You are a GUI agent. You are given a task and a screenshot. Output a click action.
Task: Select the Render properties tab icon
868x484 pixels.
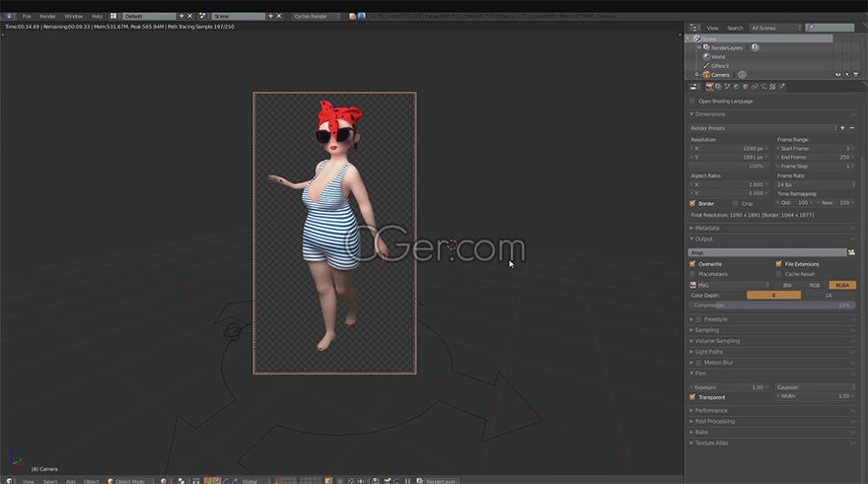tap(709, 87)
